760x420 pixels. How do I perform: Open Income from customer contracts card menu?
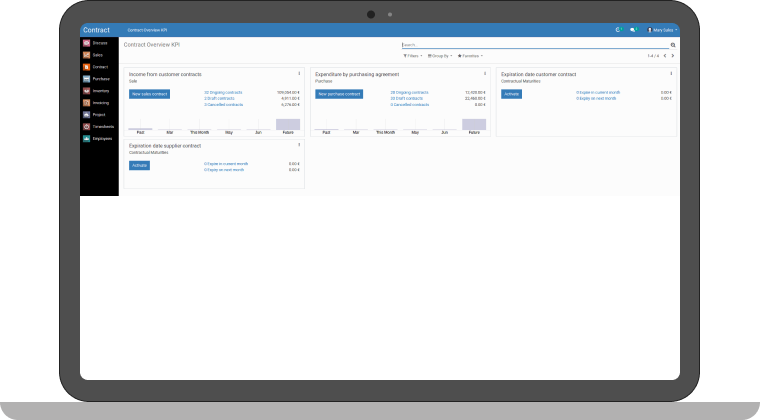[299, 73]
